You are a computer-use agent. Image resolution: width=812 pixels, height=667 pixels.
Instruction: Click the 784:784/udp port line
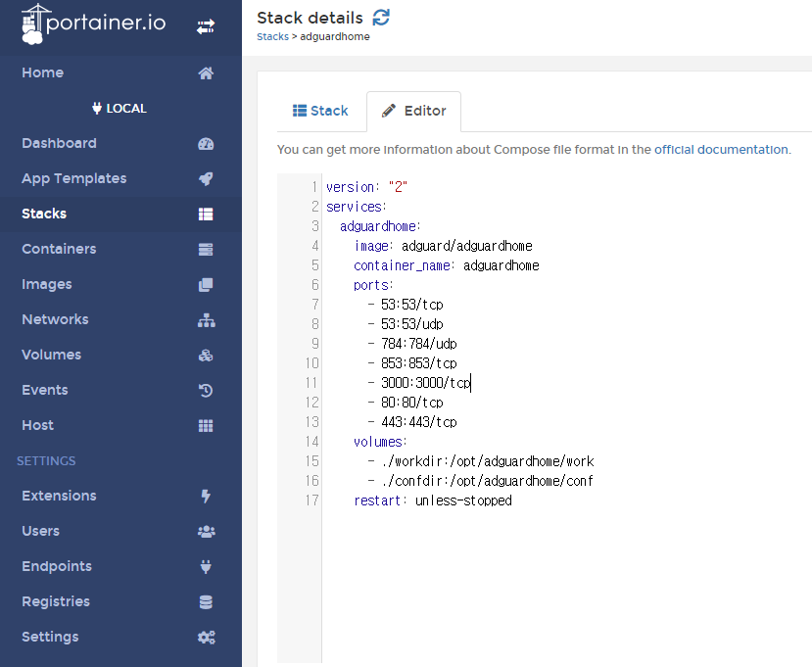(x=412, y=344)
